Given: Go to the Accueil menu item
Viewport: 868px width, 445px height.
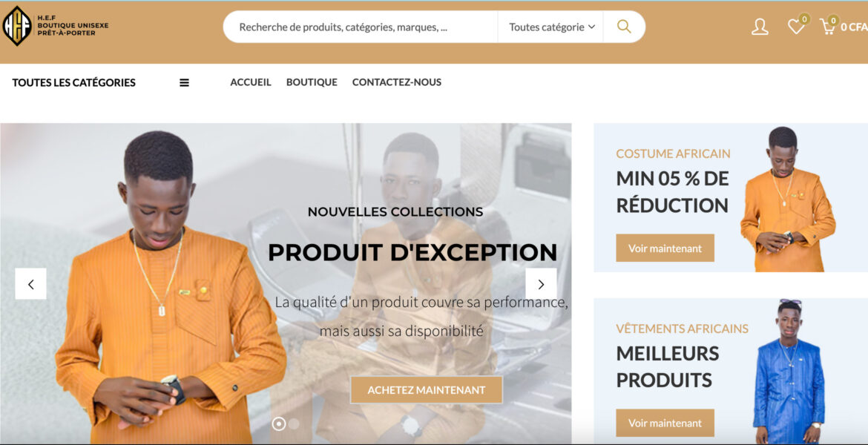Looking at the screenshot, I should pos(251,82).
